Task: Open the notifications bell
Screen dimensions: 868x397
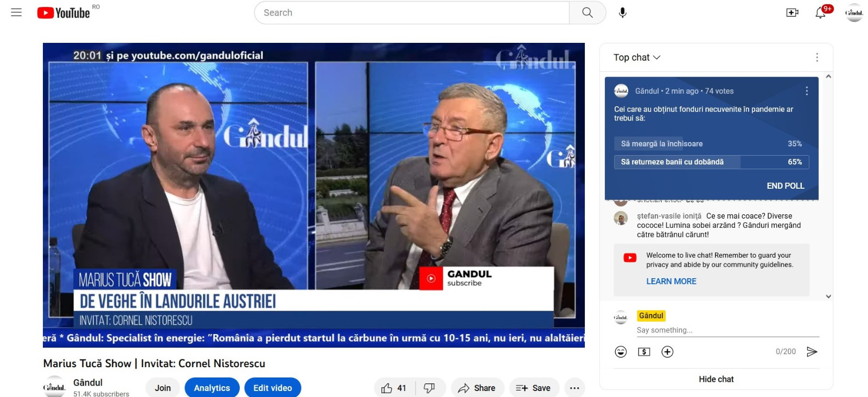Action: [x=820, y=12]
